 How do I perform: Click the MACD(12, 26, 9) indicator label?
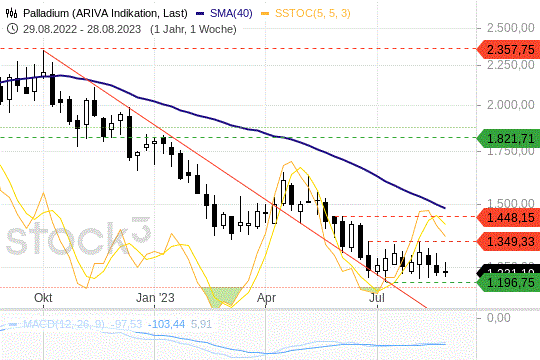[64, 324]
